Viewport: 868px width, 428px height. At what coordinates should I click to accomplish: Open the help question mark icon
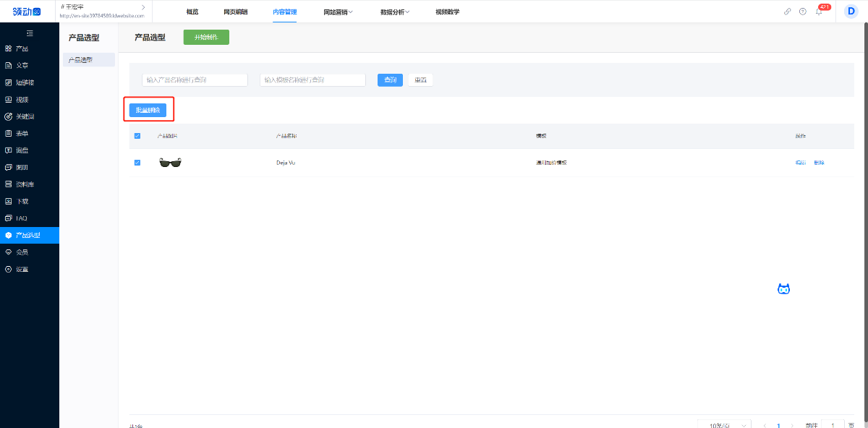point(802,12)
